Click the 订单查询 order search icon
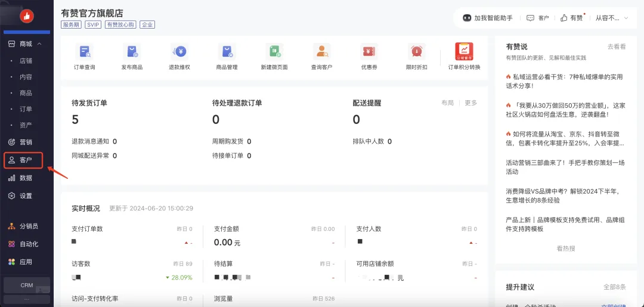 coord(84,52)
